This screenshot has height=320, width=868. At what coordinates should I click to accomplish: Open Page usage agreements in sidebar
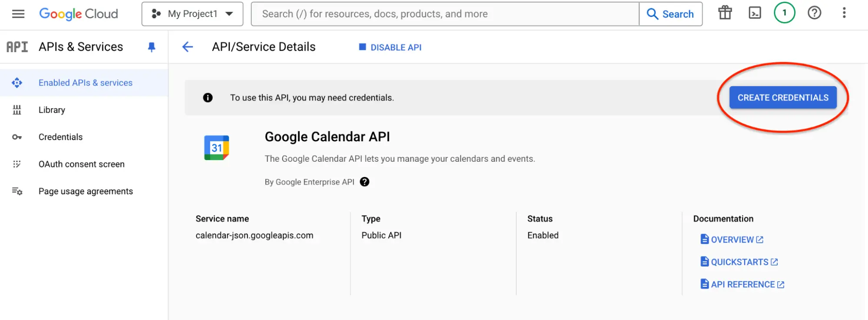[84, 191]
